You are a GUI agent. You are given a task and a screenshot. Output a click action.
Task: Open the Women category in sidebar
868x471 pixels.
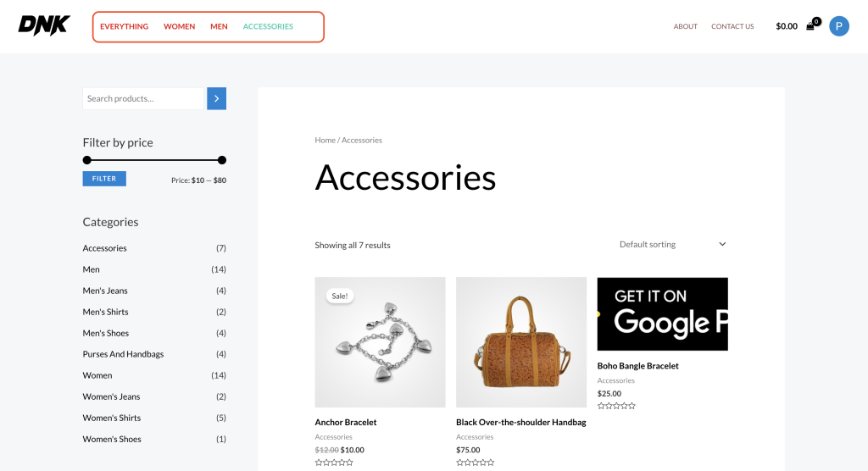[97, 375]
